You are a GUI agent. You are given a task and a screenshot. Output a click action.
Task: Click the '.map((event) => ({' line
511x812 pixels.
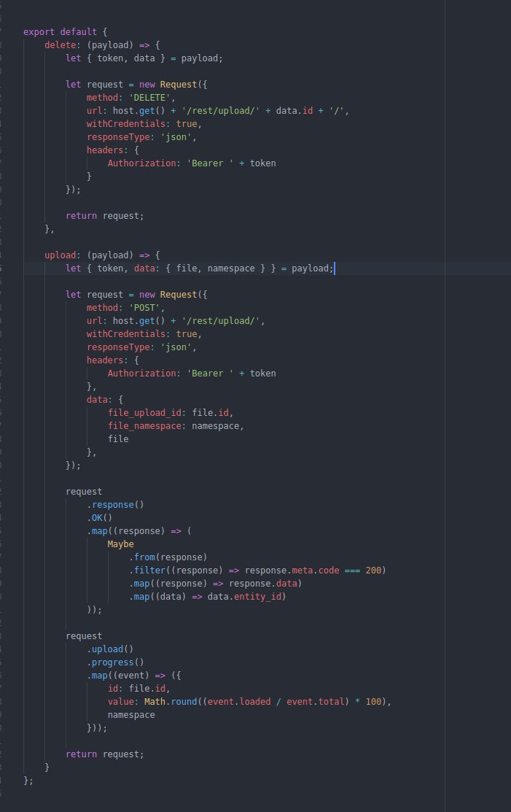(x=134, y=676)
